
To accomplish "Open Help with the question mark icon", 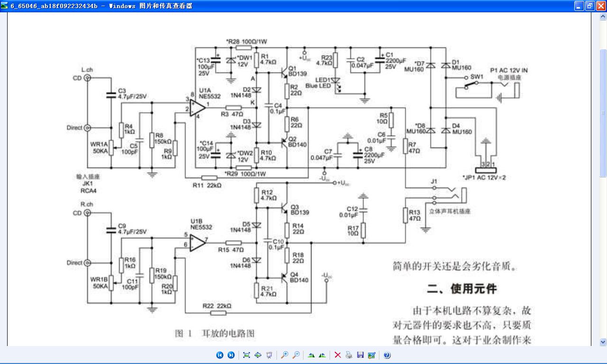I will click(x=387, y=355).
